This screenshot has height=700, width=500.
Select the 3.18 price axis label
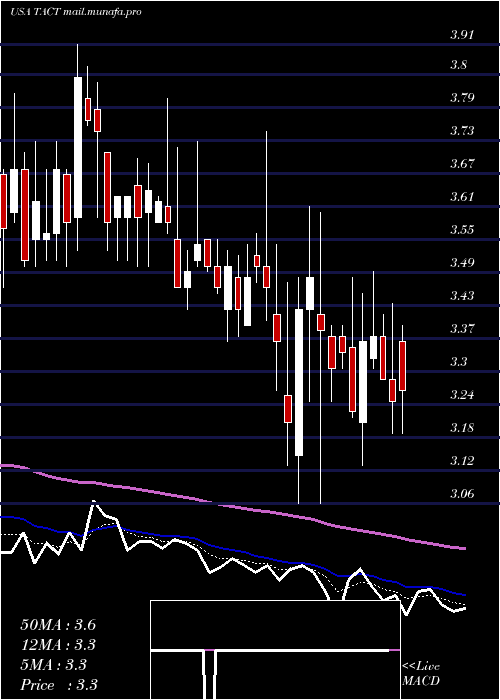[x=462, y=428]
